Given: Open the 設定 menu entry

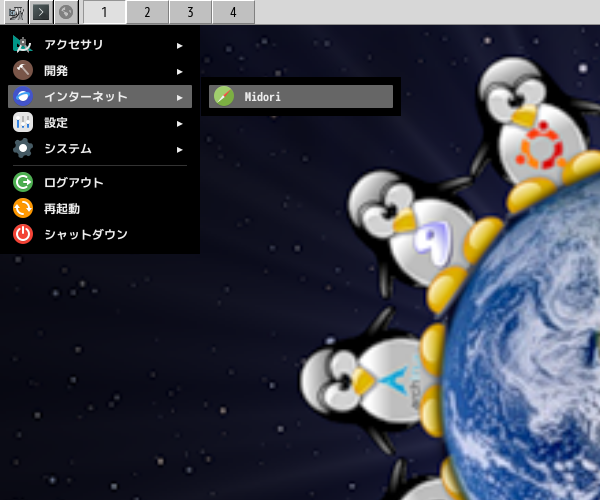Looking at the screenshot, I should point(100,123).
